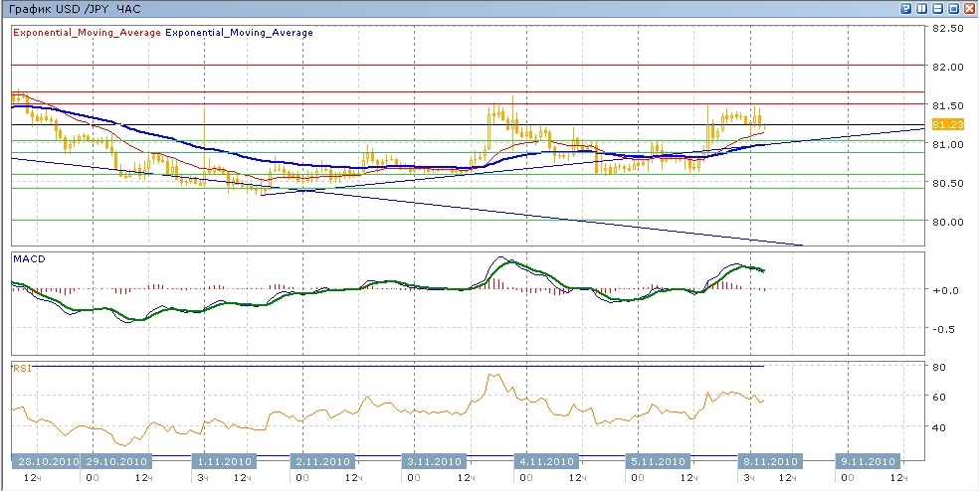Select the 3.11.2010 date marker
The height and width of the screenshot is (491, 980).
click(434, 462)
